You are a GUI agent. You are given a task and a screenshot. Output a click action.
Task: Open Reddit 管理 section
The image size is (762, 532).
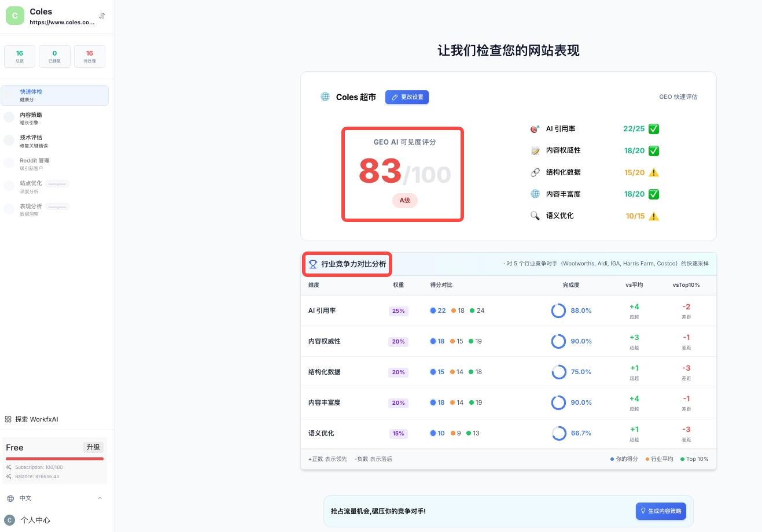click(35, 164)
